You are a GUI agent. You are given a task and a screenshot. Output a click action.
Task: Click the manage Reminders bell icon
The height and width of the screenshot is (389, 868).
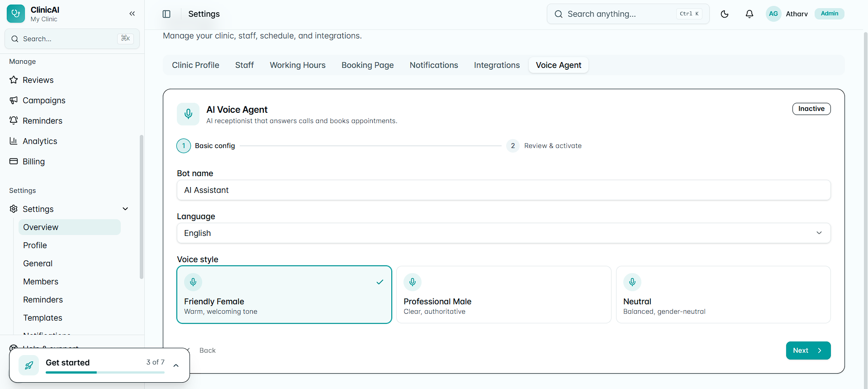14,120
